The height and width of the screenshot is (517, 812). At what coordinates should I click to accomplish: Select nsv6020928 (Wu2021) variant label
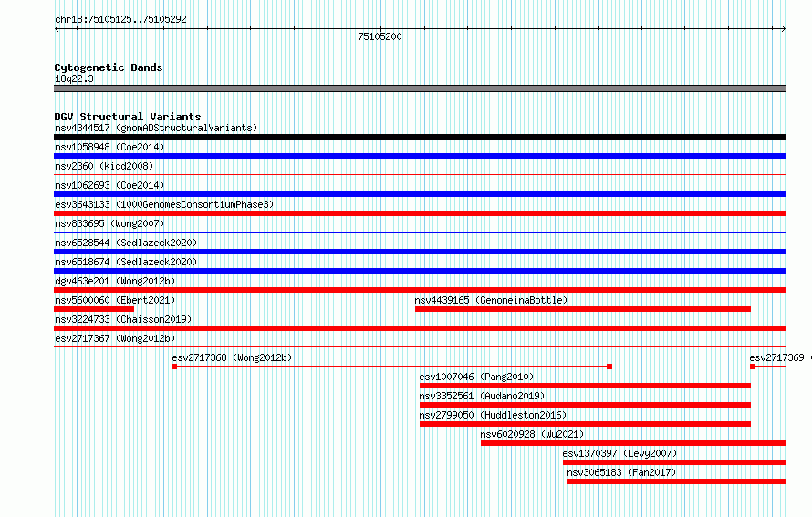532,434
